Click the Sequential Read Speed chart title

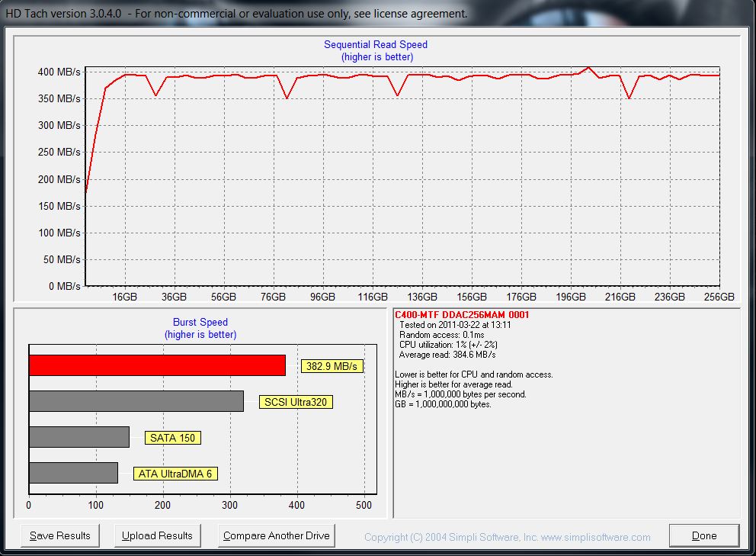(376, 45)
